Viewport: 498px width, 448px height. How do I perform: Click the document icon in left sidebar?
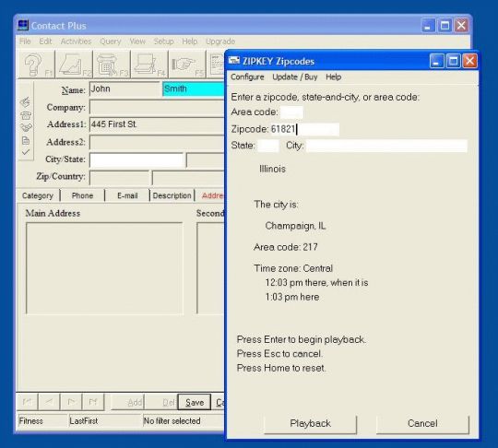[x=26, y=140]
